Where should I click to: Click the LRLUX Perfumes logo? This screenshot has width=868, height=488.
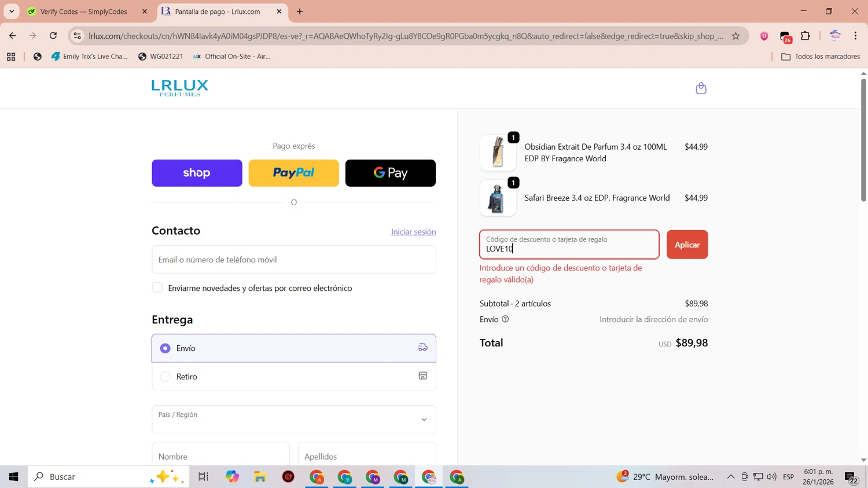pyautogui.click(x=180, y=88)
